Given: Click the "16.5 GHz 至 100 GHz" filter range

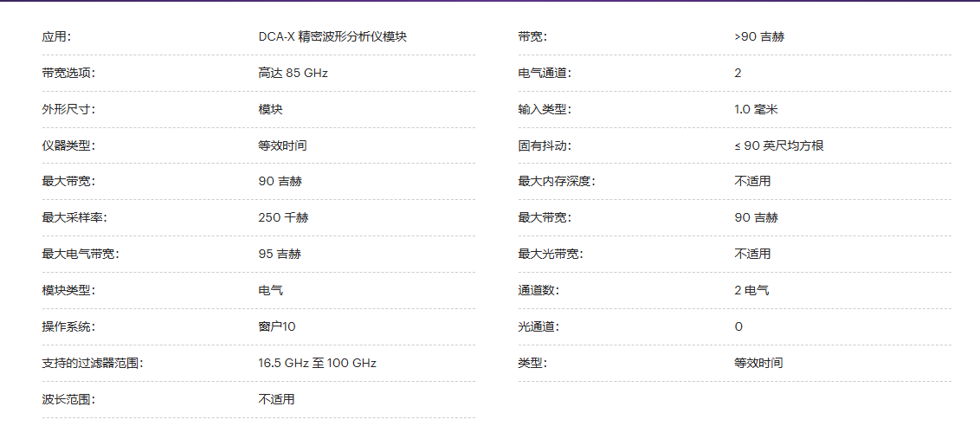Looking at the screenshot, I should pyautogui.click(x=317, y=363).
